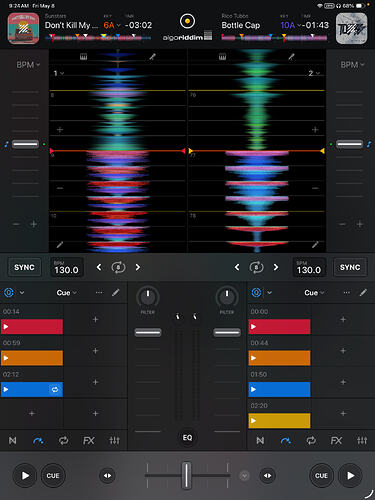This screenshot has width=375, height=500.
Task: Play deck 2
Action: pos(350,476)
